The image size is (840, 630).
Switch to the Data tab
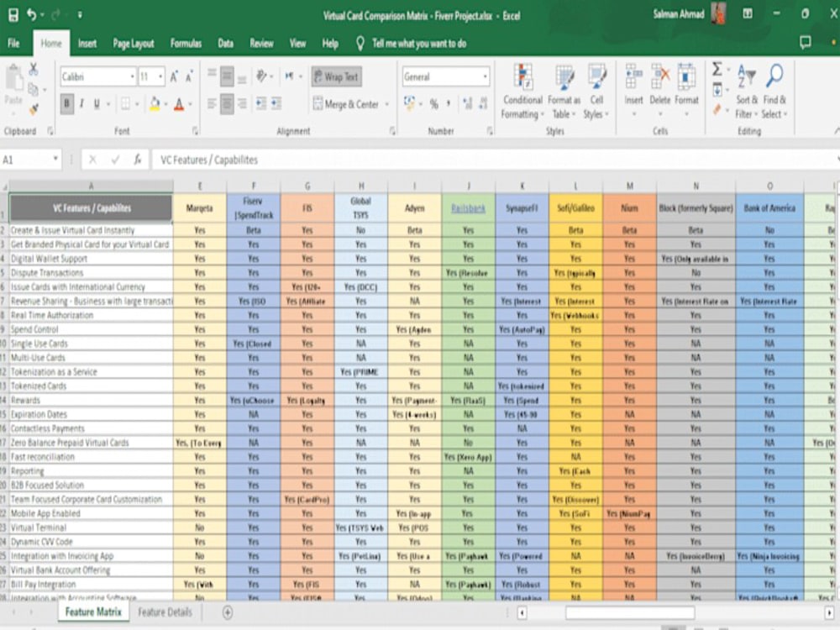tap(225, 44)
